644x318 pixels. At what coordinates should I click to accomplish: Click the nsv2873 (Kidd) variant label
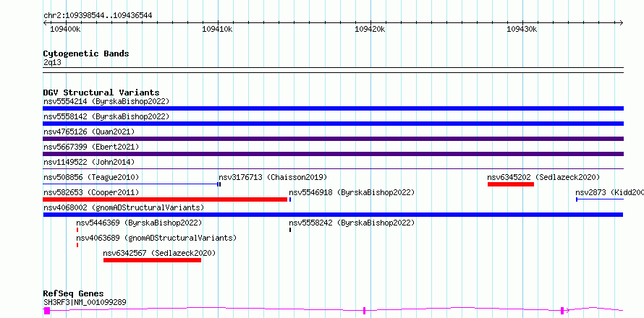point(609,192)
